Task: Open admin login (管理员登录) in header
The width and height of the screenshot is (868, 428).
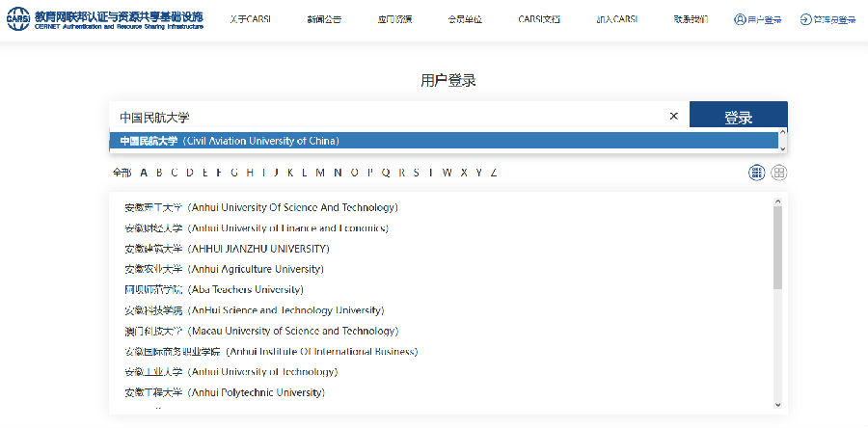Action: tap(827, 20)
